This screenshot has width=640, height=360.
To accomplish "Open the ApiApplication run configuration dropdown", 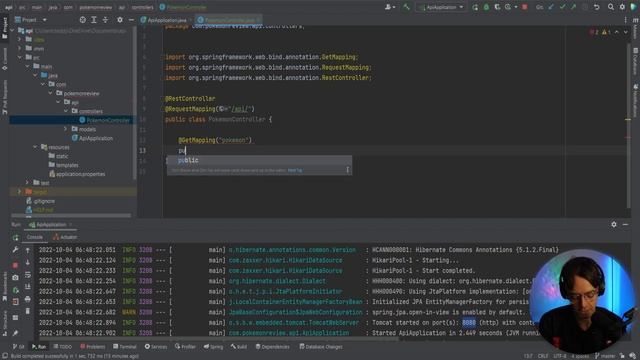I will [442, 7].
